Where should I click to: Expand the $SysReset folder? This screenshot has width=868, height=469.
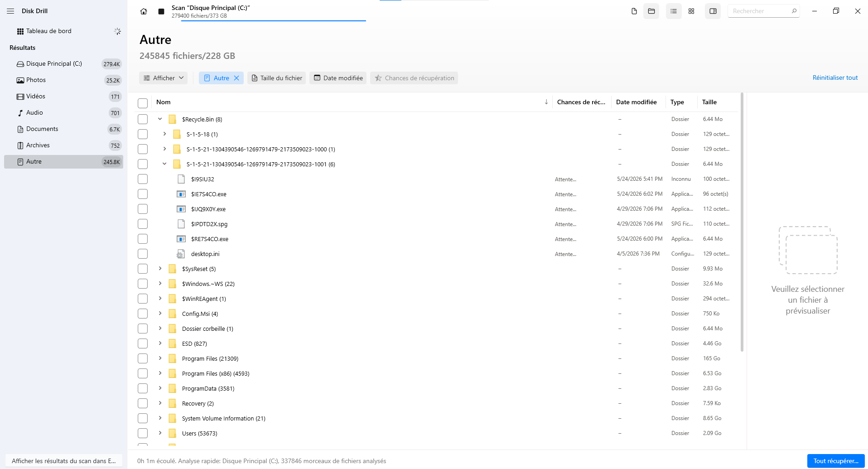(x=160, y=268)
